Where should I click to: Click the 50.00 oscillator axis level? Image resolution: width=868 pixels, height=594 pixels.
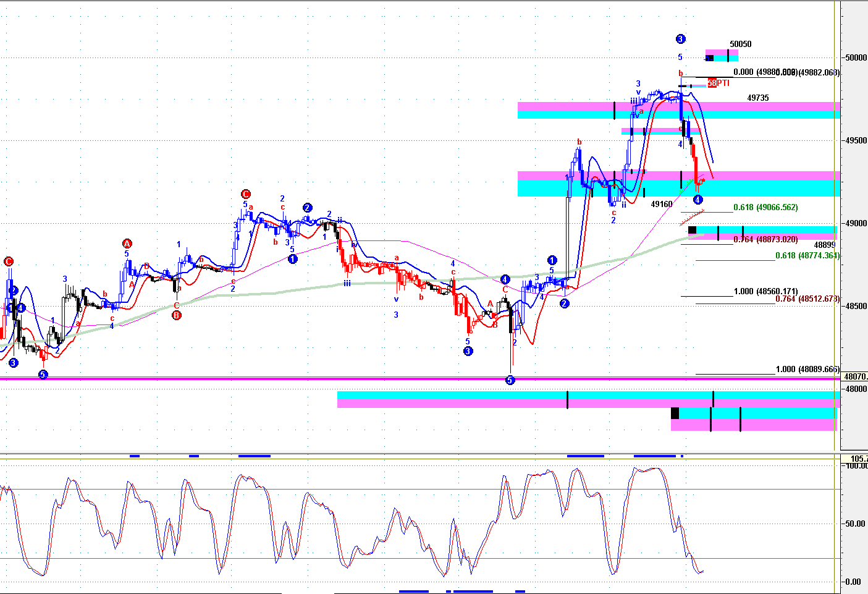point(855,524)
